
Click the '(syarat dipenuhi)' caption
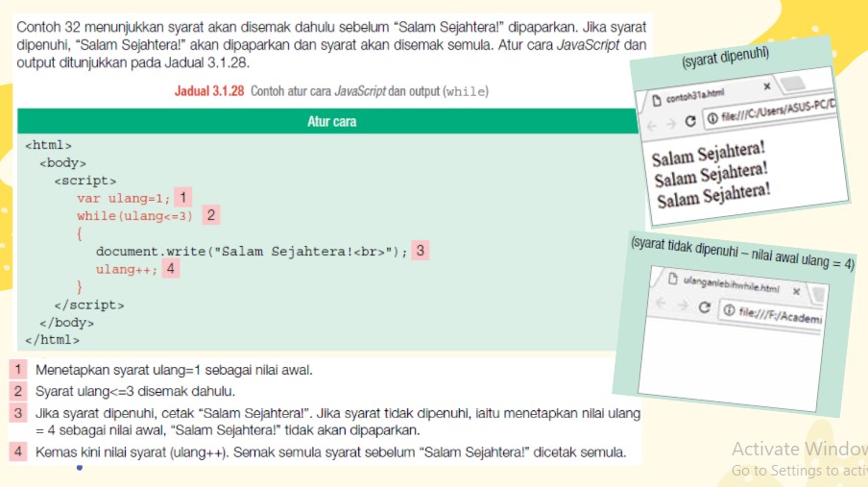tap(725, 58)
